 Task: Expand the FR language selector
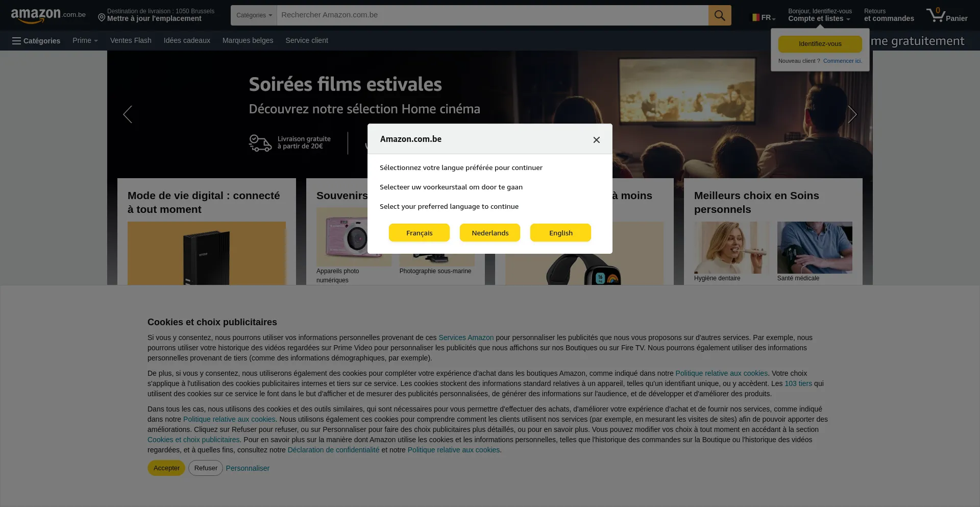click(x=764, y=18)
